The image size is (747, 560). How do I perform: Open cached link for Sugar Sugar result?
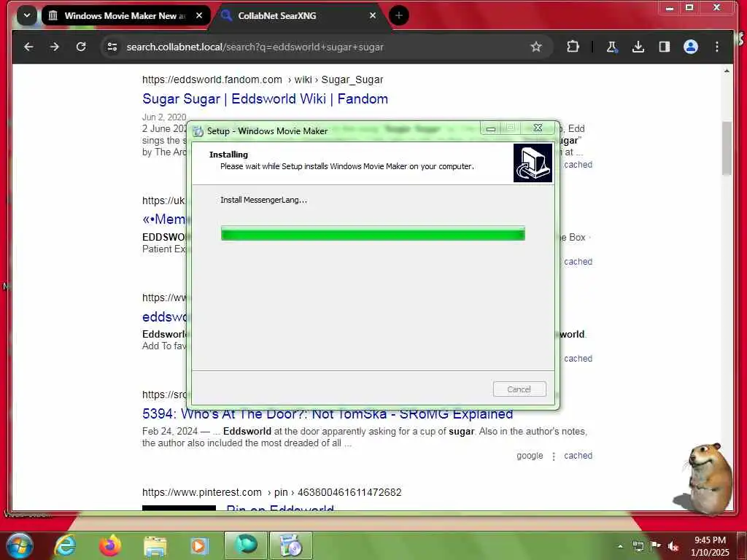(x=578, y=165)
